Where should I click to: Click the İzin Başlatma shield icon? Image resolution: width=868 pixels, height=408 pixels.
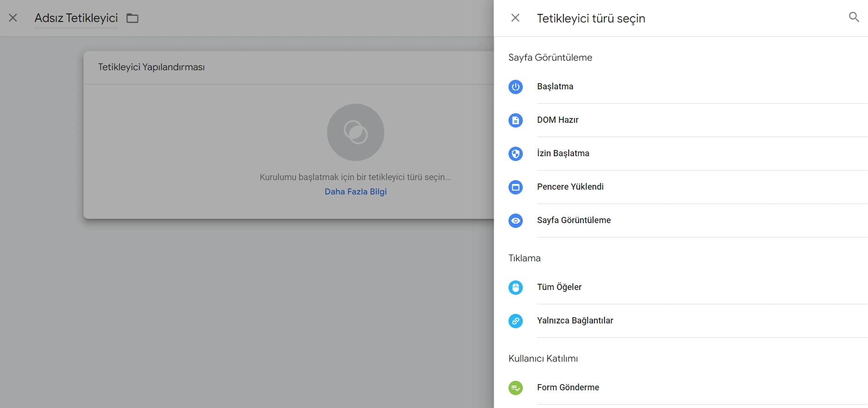[x=516, y=154]
